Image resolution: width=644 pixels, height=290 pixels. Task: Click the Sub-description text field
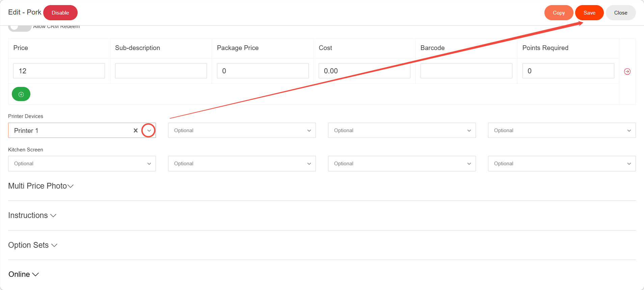click(x=161, y=71)
